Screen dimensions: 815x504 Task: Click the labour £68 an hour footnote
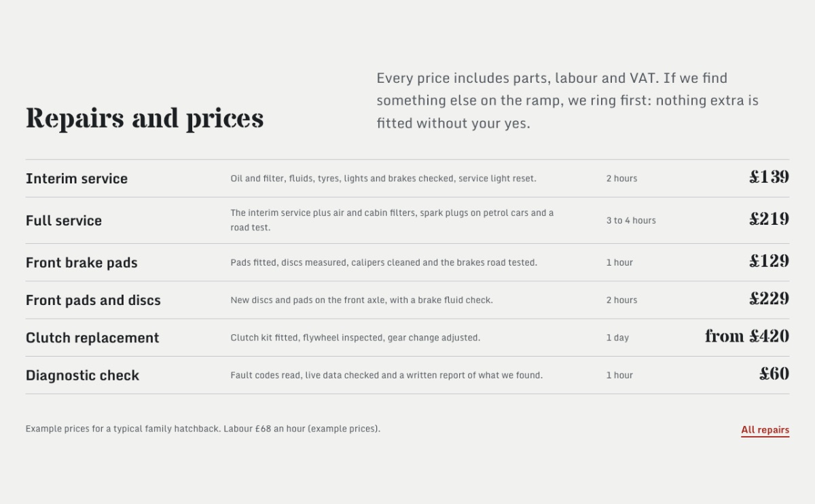coord(203,429)
